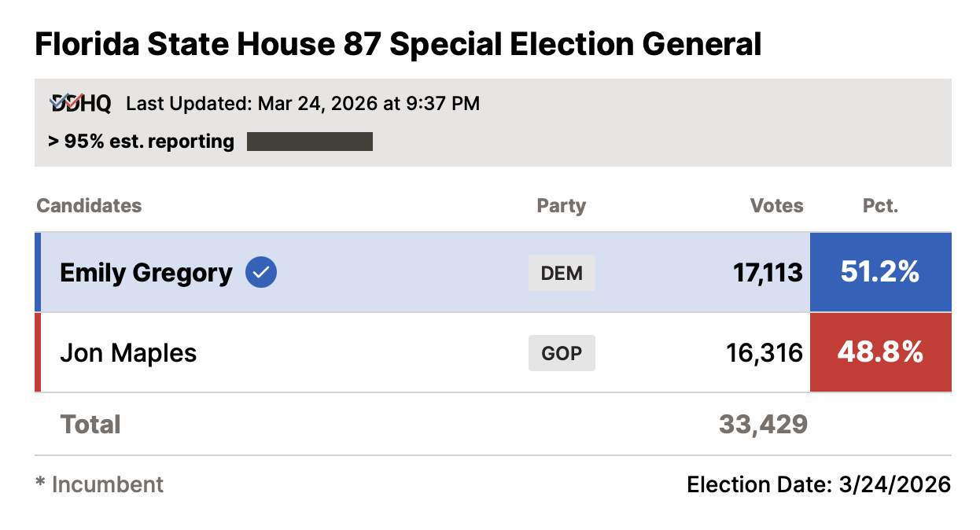Click the red 48.8% percentage box

(x=880, y=353)
